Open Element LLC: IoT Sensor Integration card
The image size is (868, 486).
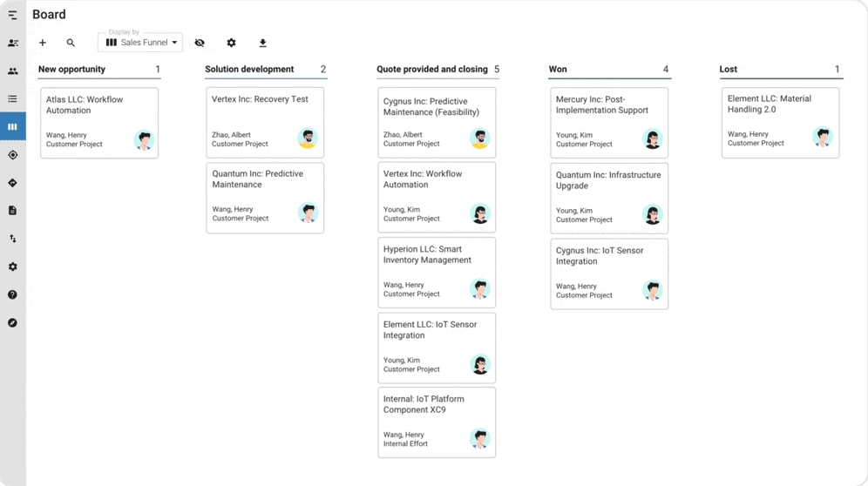tap(437, 348)
